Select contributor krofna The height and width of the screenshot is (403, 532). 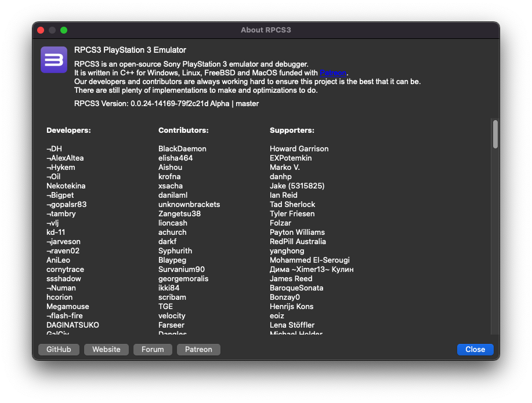click(169, 177)
